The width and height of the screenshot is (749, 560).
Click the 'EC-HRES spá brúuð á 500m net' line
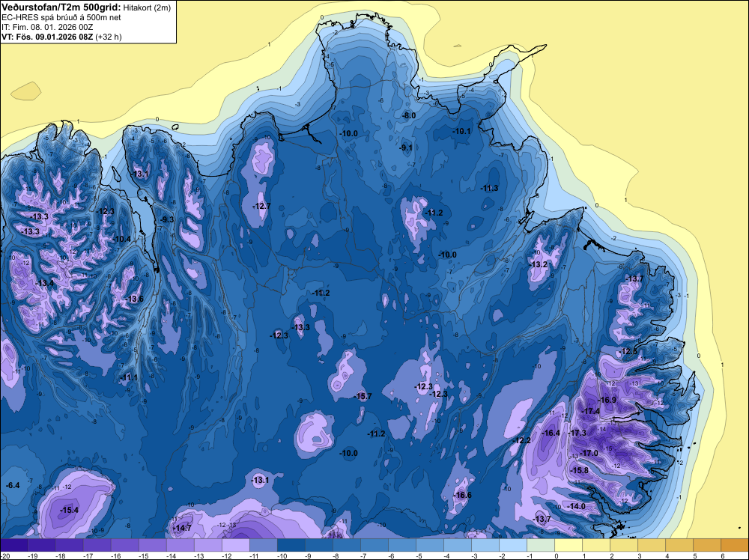[61, 18]
